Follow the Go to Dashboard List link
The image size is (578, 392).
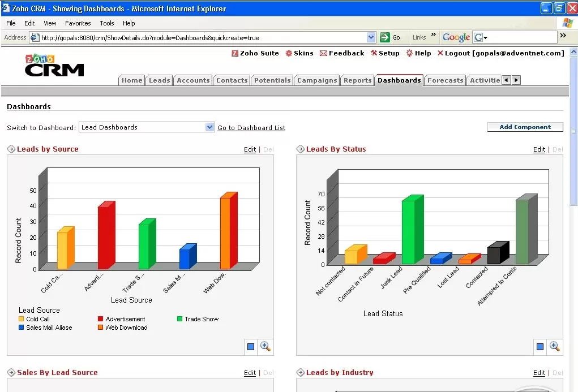tap(251, 128)
